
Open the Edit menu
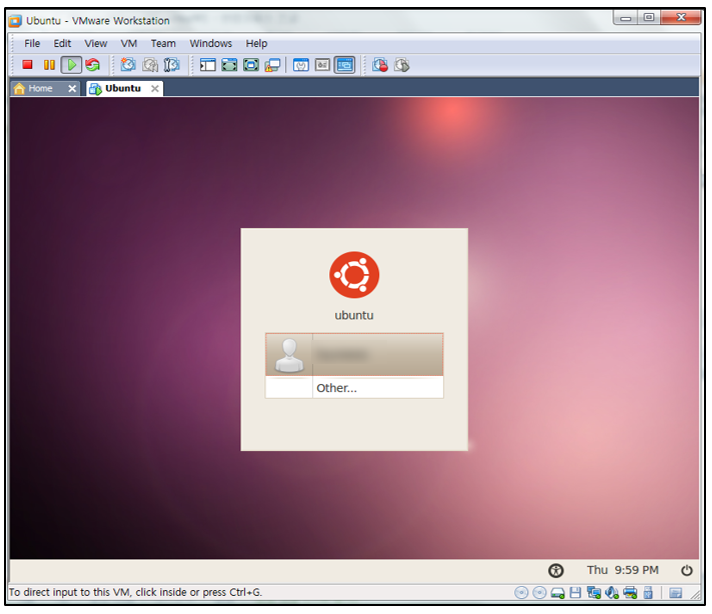(x=62, y=44)
